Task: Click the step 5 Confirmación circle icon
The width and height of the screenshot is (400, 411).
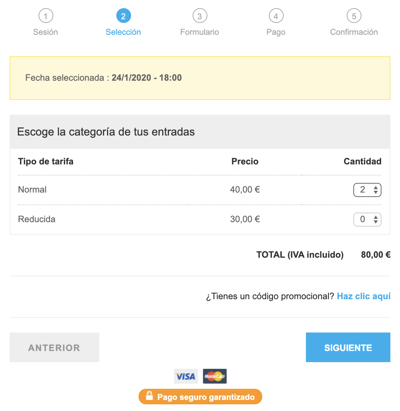Action: pyautogui.click(x=354, y=16)
